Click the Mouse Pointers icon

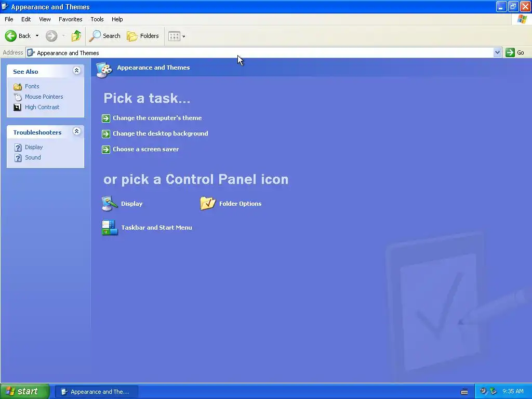18,97
